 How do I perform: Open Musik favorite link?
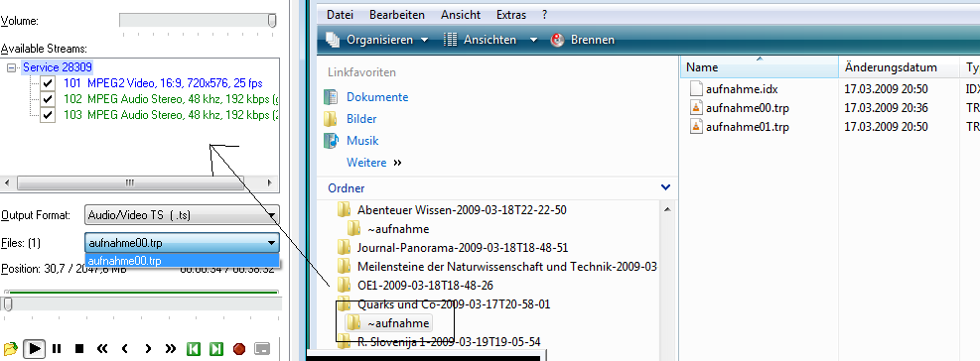(362, 141)
